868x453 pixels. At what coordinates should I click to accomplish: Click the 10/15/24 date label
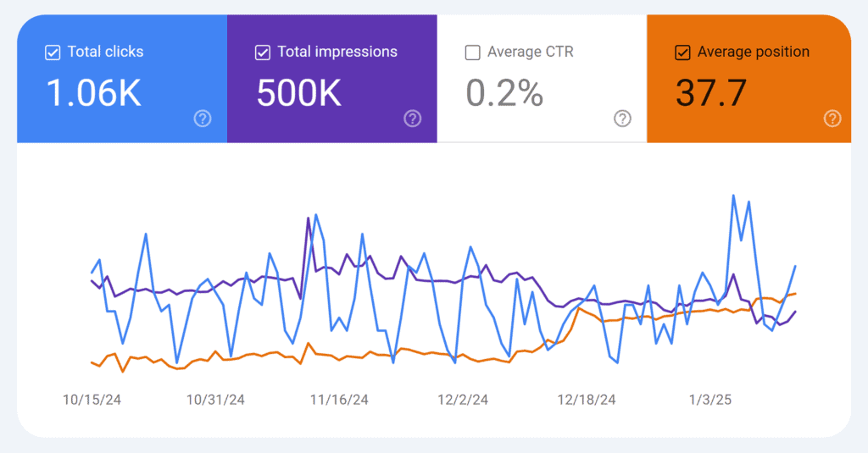[x=92, y=400]
